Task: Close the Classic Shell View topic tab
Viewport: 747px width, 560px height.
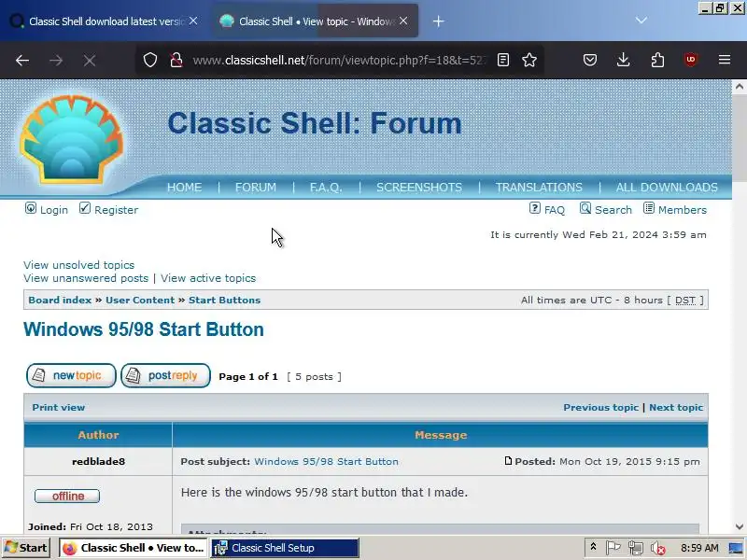Action: click(x=403, y=21)
